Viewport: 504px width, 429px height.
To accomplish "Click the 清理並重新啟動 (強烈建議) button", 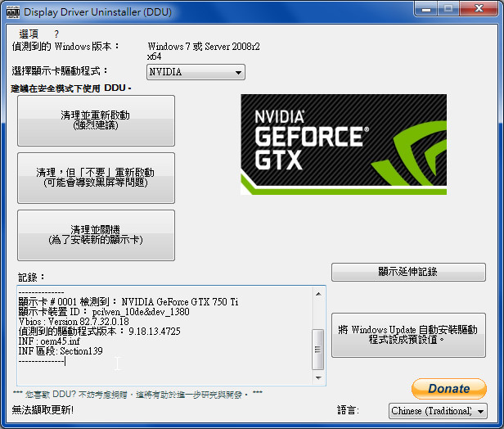I will pyautogui.click(x=96, y=120).
